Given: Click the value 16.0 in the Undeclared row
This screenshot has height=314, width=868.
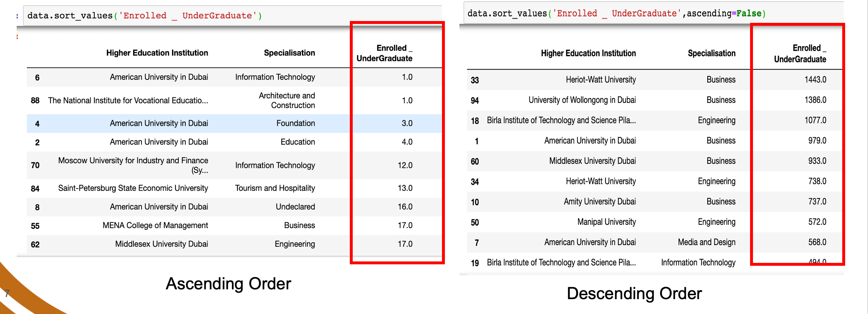Looking at the screenshot, I should point(405,207).
